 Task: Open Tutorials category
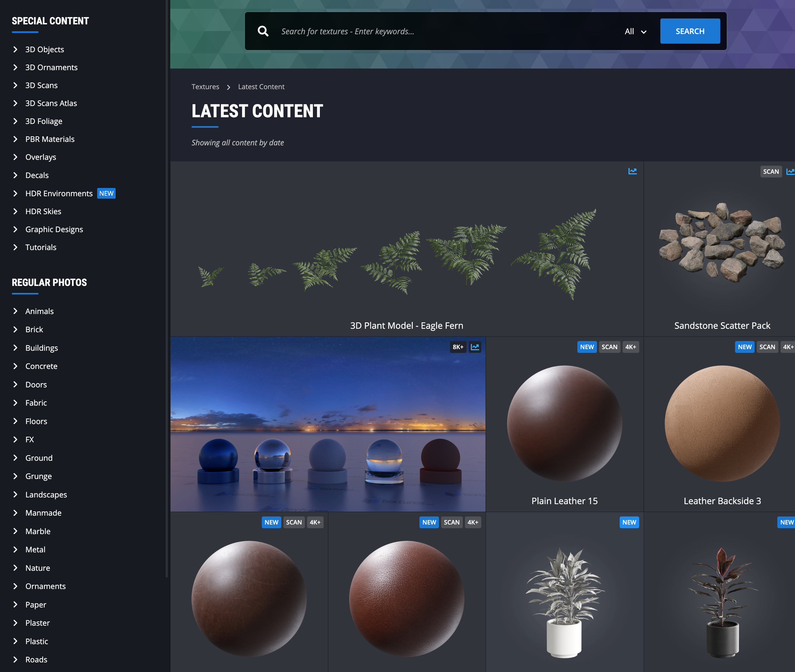[41, 247]
